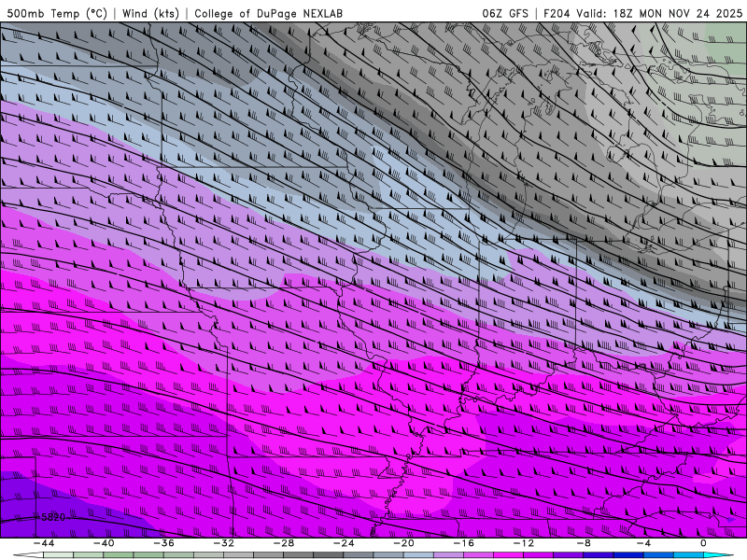Click the "500mb Temp (°C)" title text

click(57, 14)
